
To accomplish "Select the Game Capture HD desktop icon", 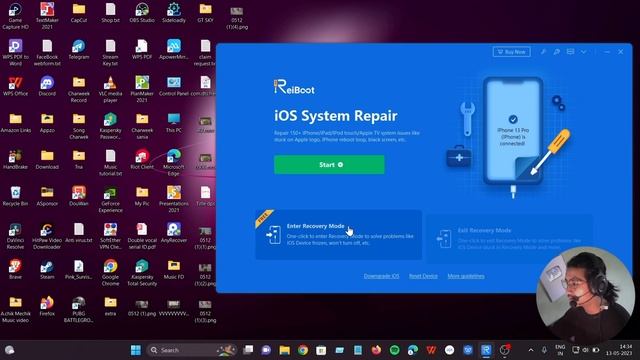I will 16,16.
